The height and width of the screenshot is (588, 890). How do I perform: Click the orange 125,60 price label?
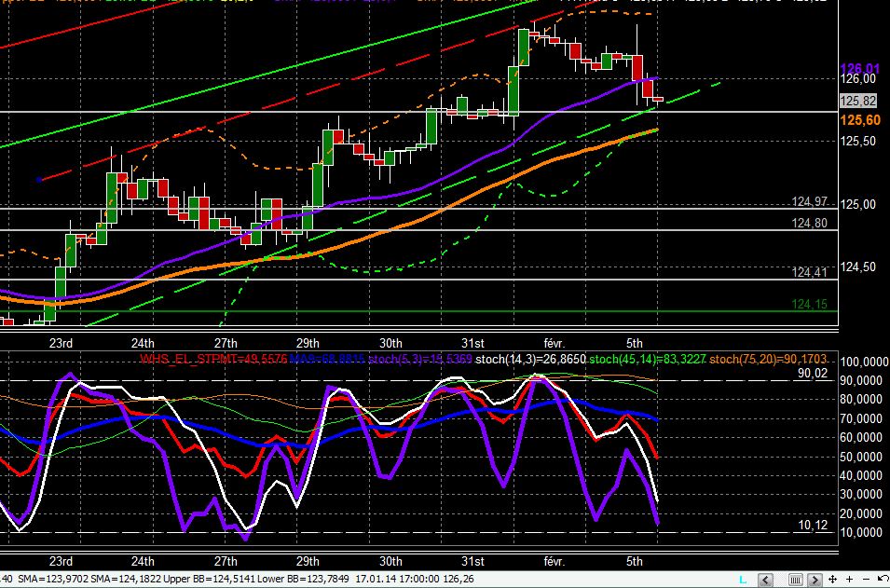point(860,120)
